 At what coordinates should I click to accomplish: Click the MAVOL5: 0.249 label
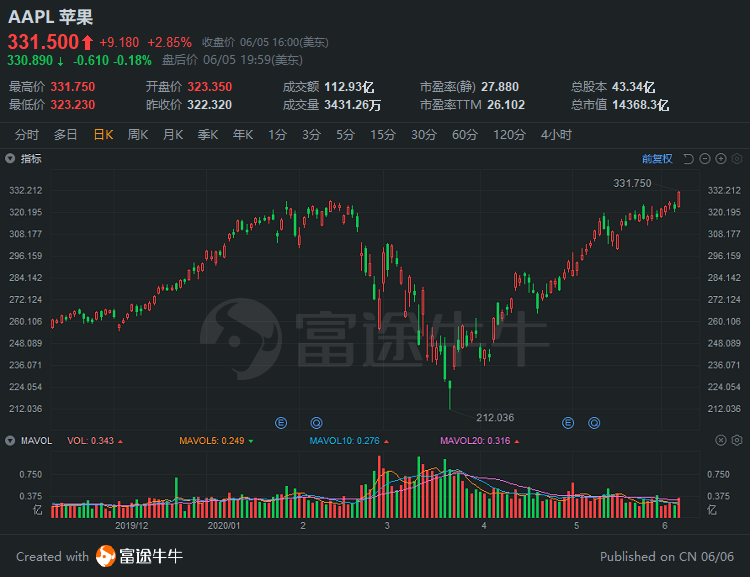212,441
